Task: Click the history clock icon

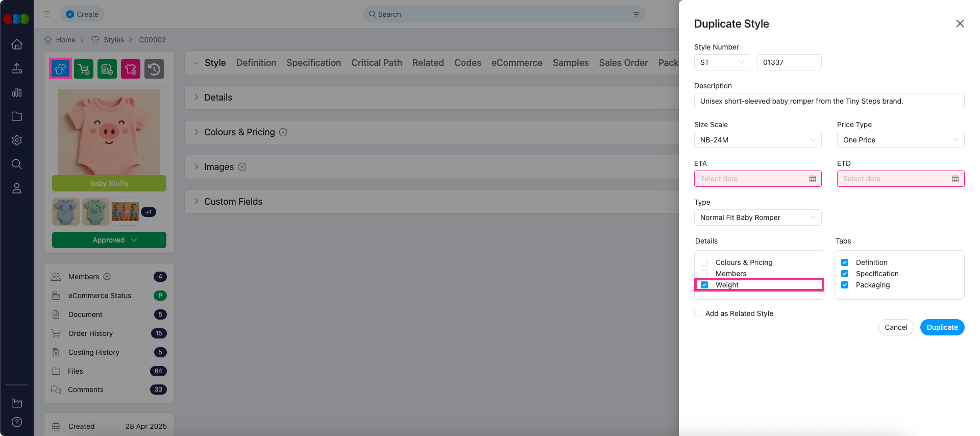Action: pyautogui.click(x=154, y=69)
